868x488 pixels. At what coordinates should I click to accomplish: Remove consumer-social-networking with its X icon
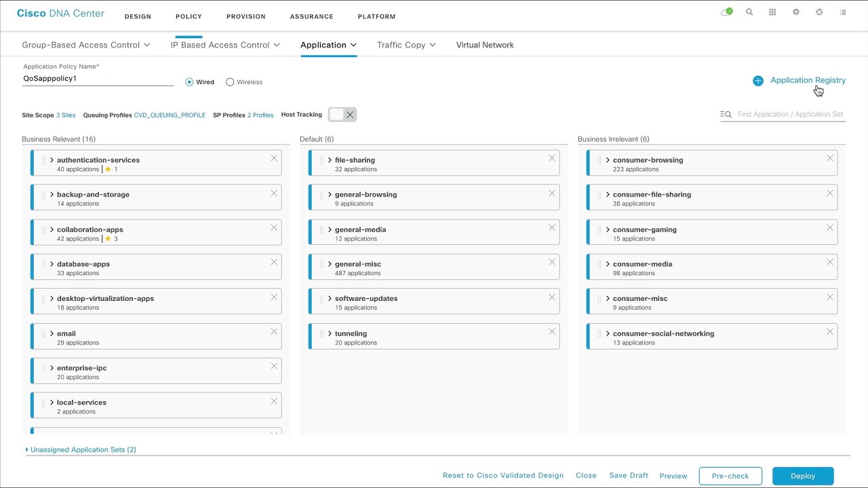829,331
